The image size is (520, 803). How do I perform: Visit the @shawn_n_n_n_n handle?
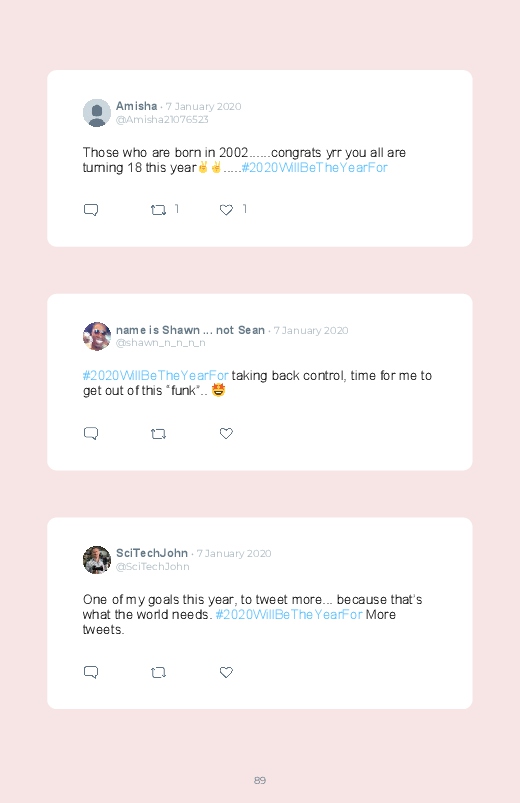coord(160,343)
